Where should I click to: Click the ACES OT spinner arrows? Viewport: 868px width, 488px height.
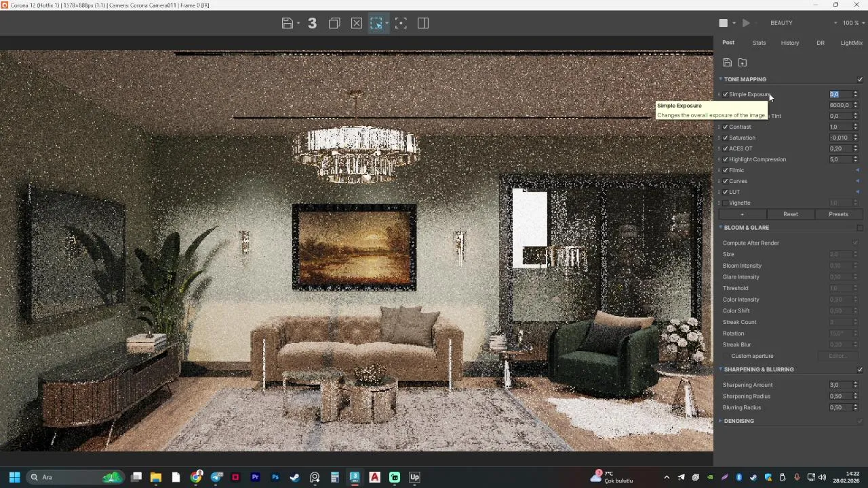855,148
